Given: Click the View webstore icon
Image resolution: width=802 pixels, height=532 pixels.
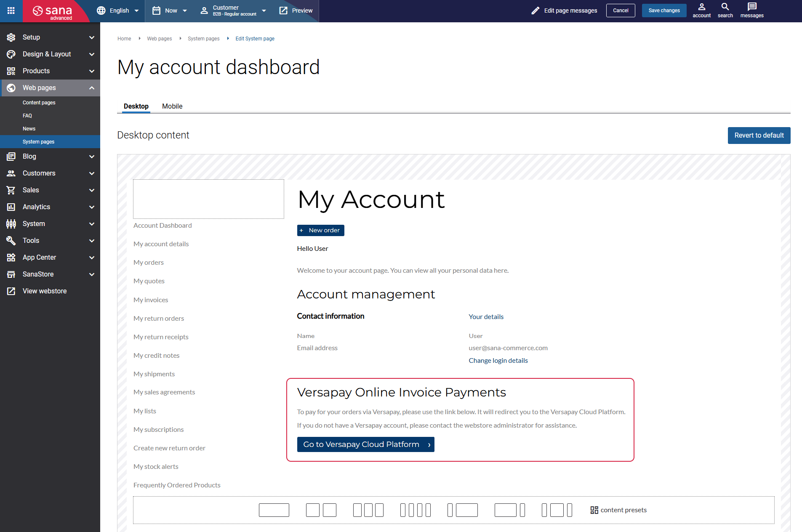Looking at the screenshot, I should click(11, 291).
